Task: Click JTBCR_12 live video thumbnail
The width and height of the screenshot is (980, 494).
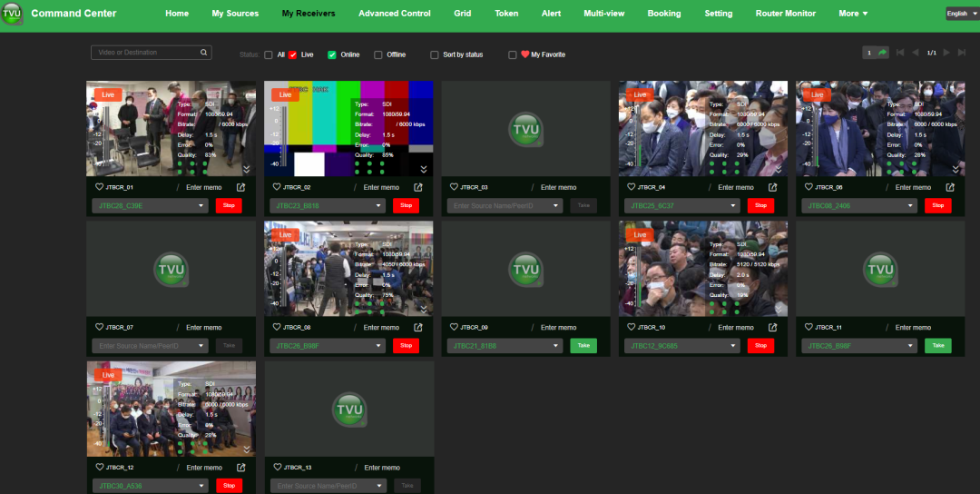Action: (171, 409)
